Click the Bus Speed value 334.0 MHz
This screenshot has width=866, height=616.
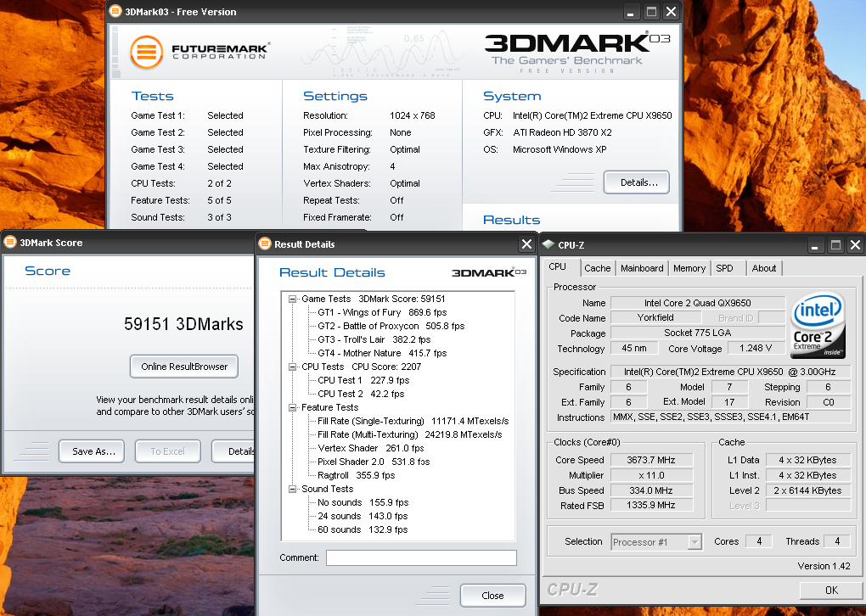tap(651, 490)
